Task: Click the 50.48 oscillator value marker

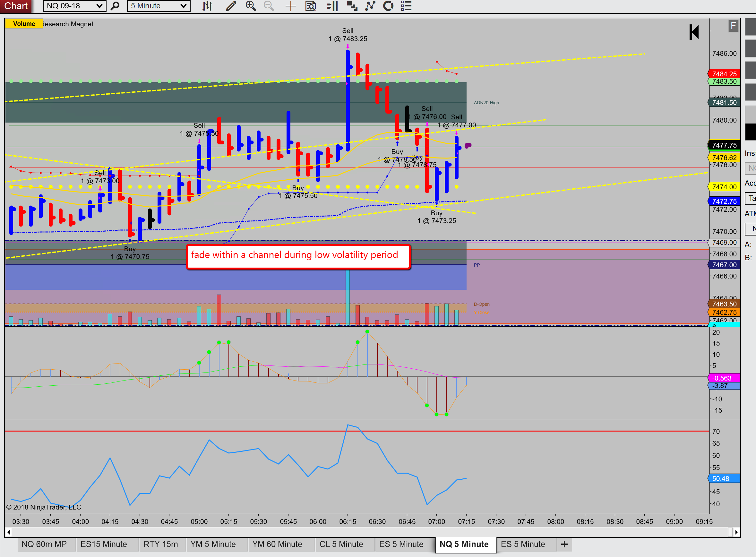Action: point(724,478)
